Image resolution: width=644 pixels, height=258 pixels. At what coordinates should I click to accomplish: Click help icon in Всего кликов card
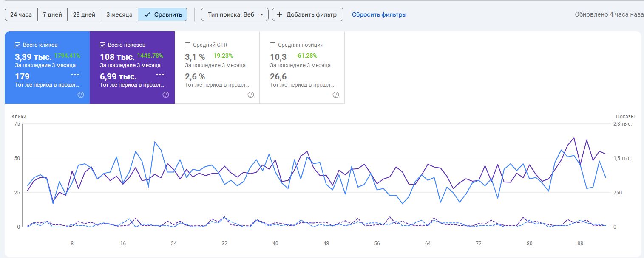tap(81, 95)
